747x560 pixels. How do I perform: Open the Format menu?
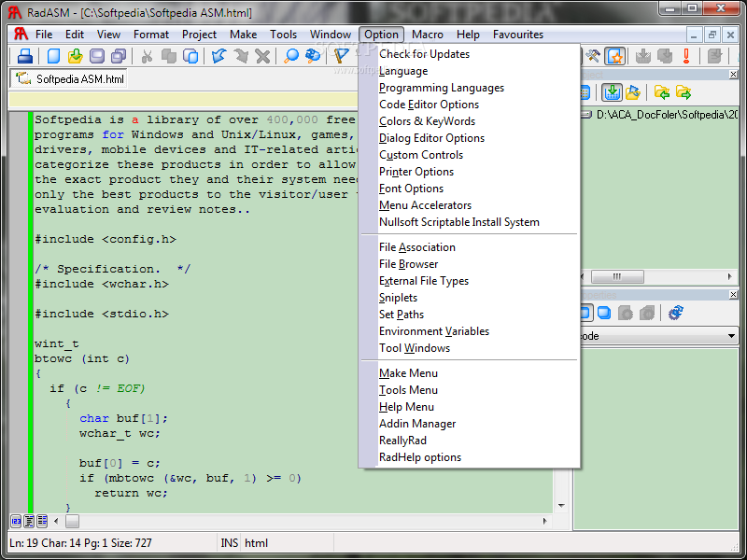151,35
